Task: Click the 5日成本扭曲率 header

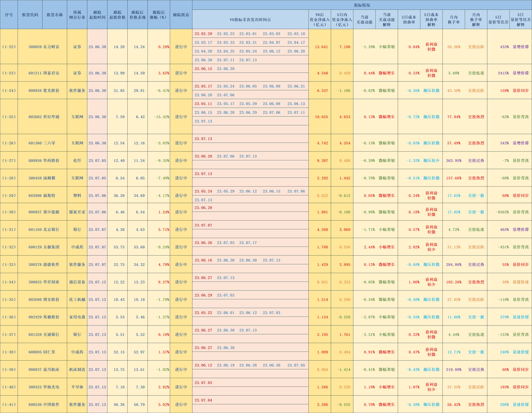Action: click(409, 20)
